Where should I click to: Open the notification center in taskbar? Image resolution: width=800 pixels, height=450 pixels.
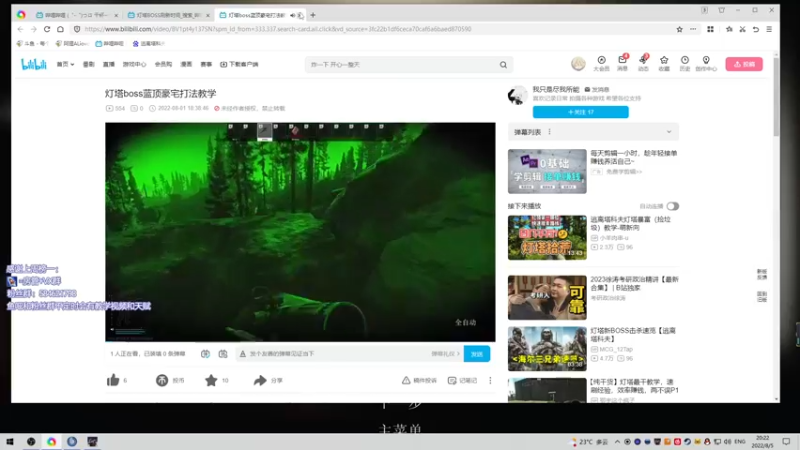point(786,441)
